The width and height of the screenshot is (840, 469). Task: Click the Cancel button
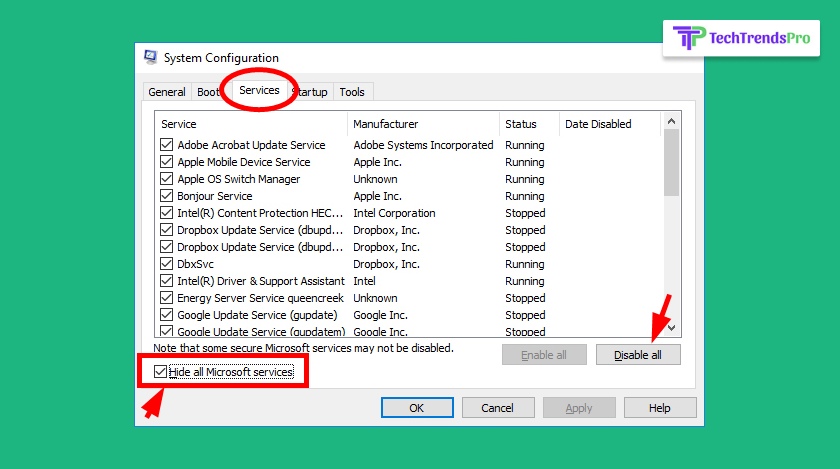pos(498,408)
